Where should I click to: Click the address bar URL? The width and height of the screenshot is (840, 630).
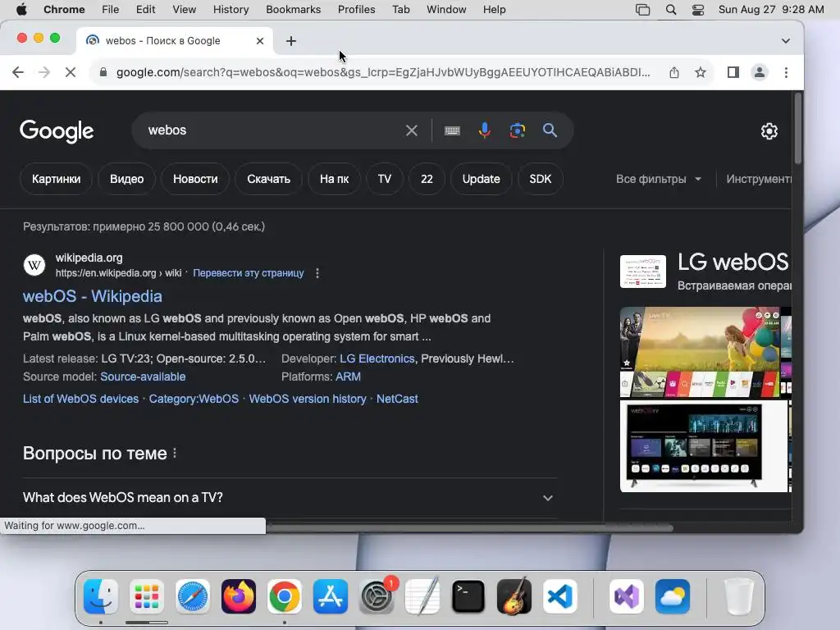[383, 72]
